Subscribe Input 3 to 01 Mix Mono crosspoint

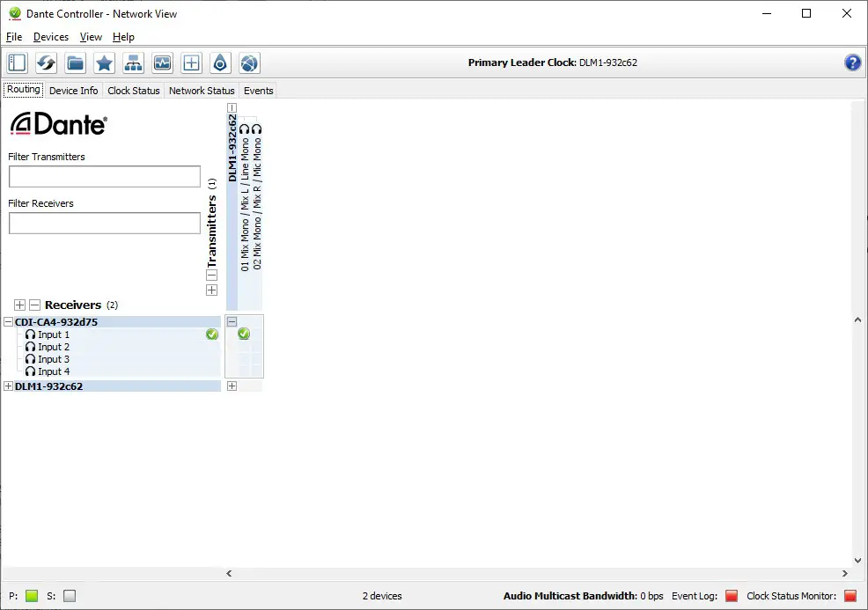pyautogui.click(x=244, y=359)
